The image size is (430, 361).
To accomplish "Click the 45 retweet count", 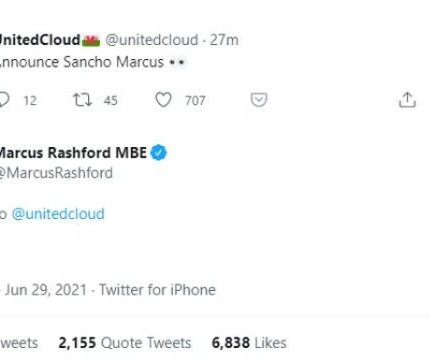I will 110,100.
